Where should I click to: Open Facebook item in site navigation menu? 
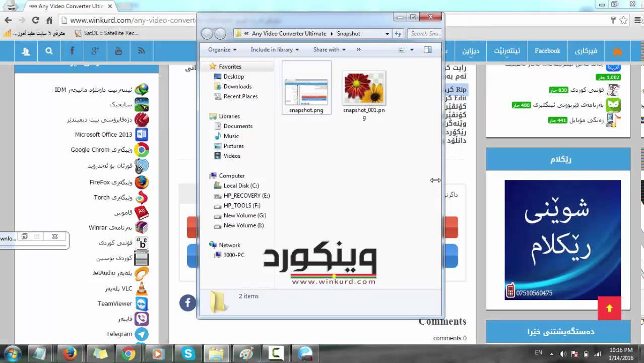click(x=547, y=51)
